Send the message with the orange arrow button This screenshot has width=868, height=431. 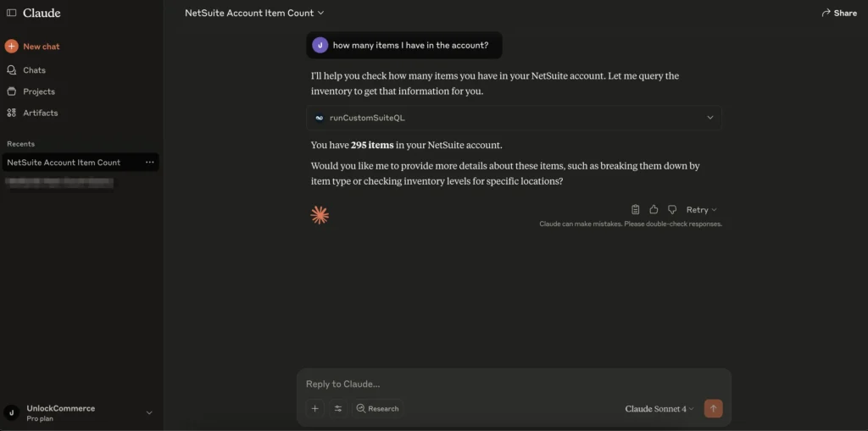click(713, 408)
